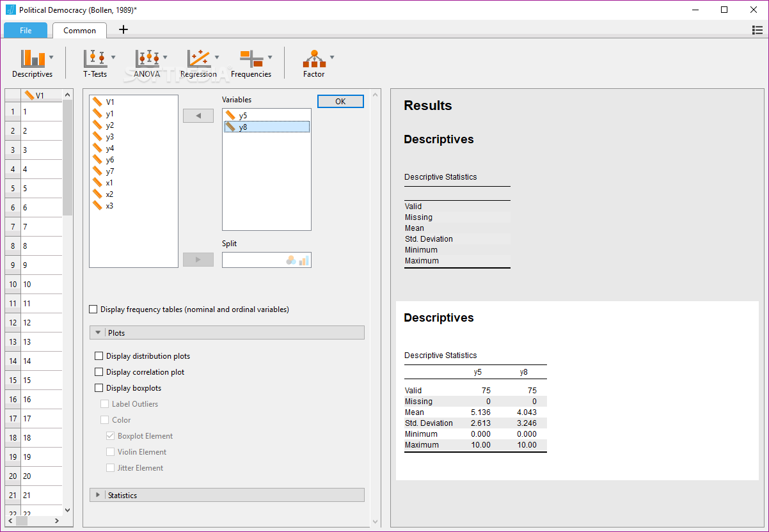The image size is (769, 532).
Task: Select the Common tab
Action: click(x=80, y=30)
